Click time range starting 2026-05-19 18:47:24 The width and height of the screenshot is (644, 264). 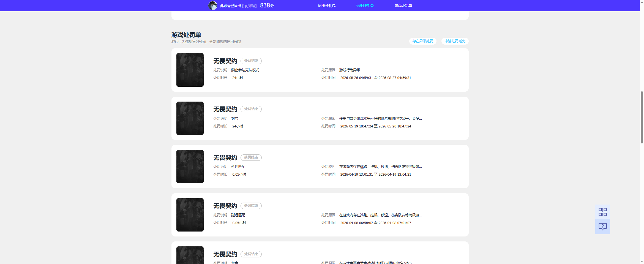pos(376,126)
